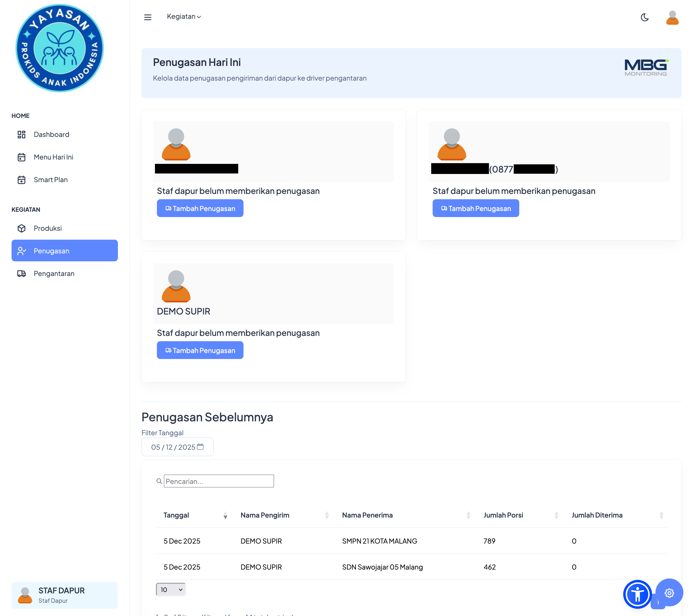Click the hamburger menu icon
693x616 pixels.
coord(148,17)
